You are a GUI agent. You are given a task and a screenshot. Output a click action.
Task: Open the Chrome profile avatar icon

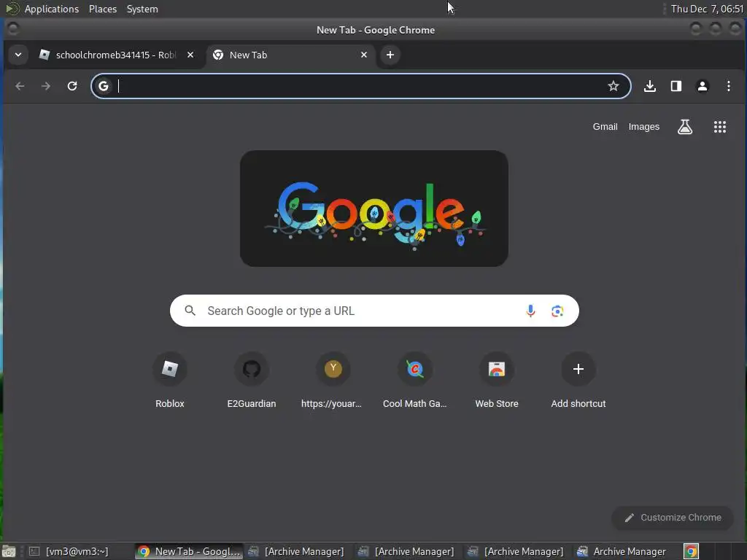click(x=703, y=86)
